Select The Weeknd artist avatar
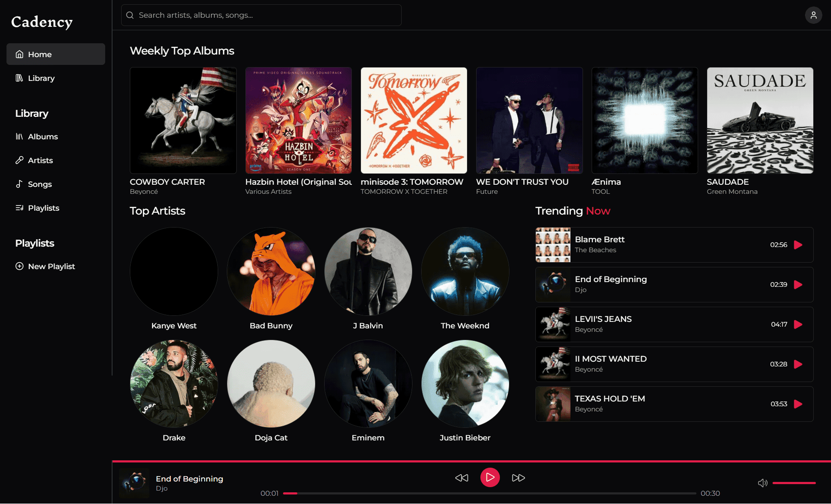 point(465,271)
